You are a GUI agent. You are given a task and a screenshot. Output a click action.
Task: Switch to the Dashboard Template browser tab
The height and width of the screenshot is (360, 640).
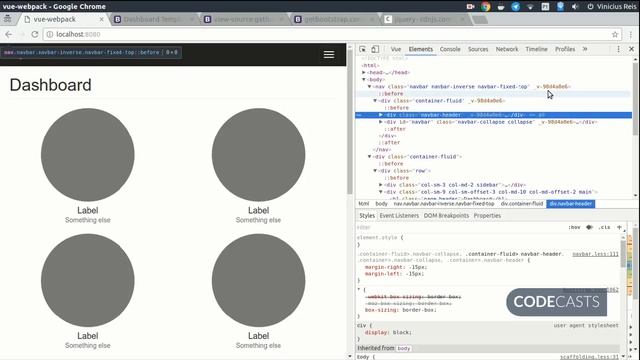coord(153,19)
